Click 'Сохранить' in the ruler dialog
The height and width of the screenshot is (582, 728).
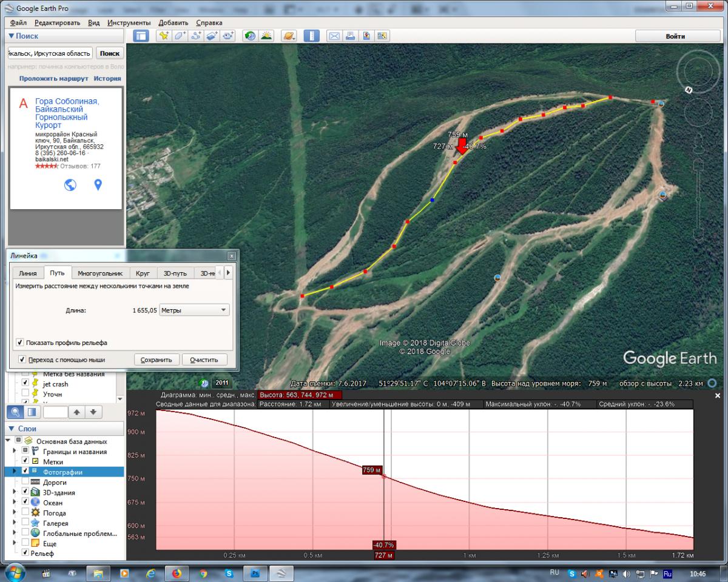tap(157, 360)
